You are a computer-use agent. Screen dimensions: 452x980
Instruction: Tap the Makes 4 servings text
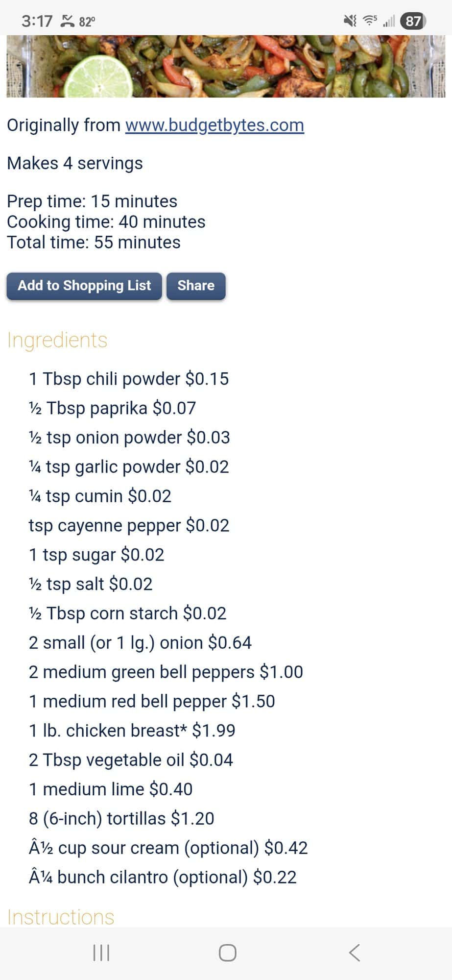point(75,163)
